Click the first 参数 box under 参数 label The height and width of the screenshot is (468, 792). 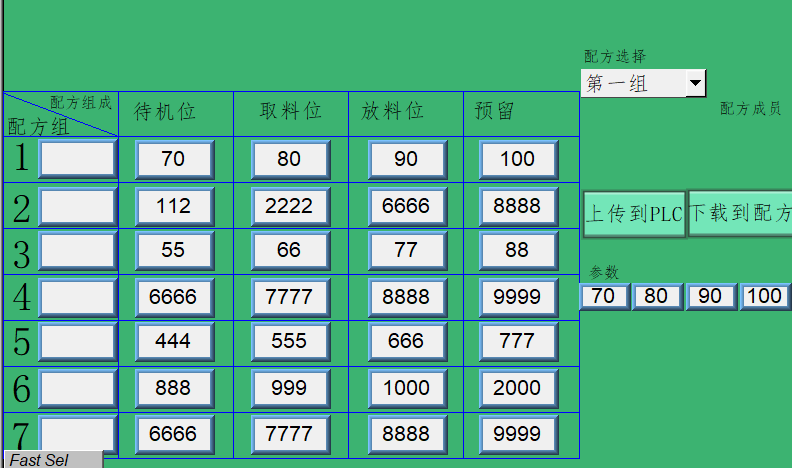tap(603, 296)
